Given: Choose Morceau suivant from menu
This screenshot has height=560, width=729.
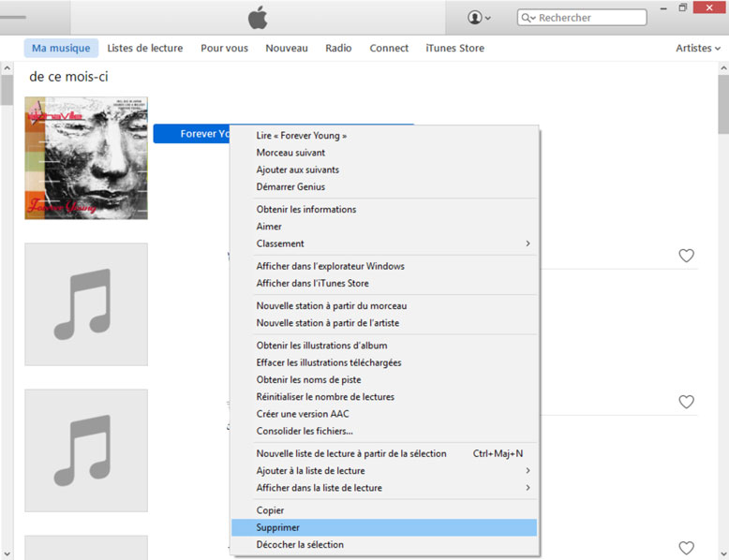Looking at the screenshot, I should (384, 153).
